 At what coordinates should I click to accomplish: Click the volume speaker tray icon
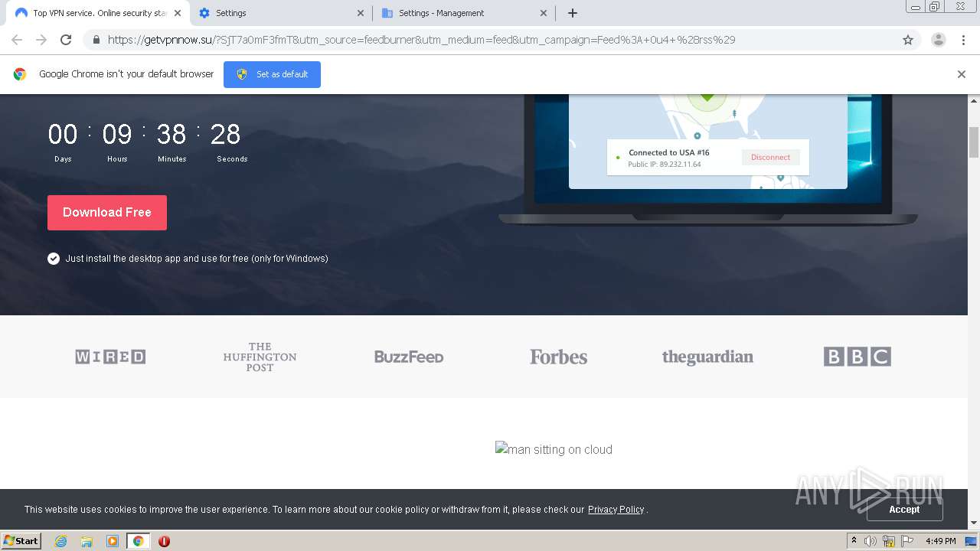(x=871, y=541)
